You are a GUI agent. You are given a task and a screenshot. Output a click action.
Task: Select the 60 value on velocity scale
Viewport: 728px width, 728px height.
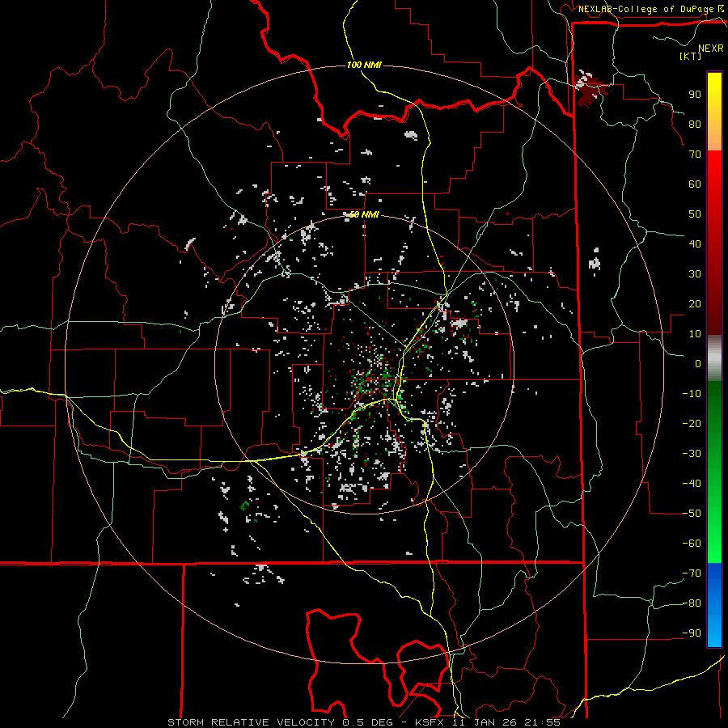pyautogui.click(x=695, y=184)
